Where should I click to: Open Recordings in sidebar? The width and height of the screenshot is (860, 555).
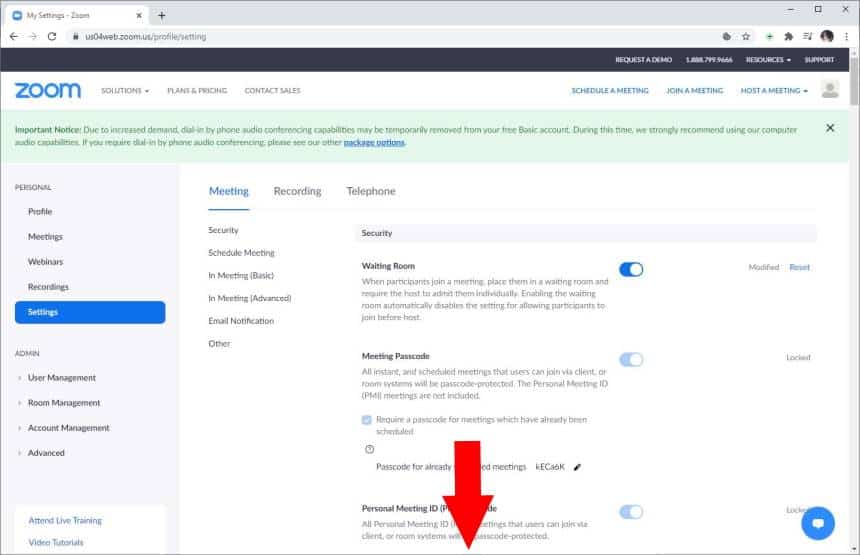[48, 287]
